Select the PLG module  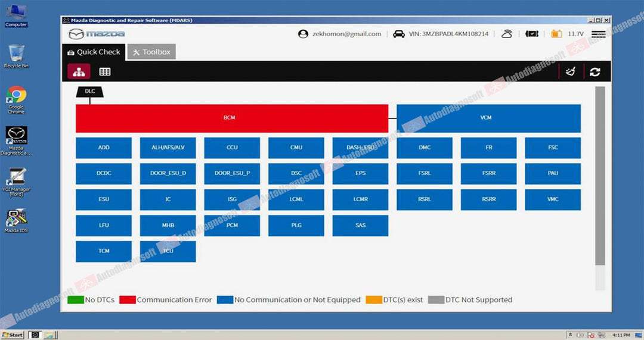[296, 226]
